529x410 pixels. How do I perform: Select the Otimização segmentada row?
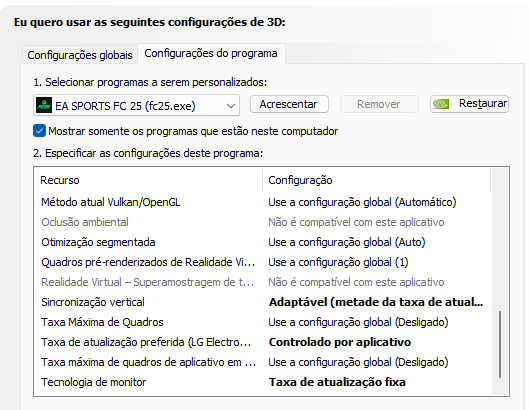[x=262, y=242]
